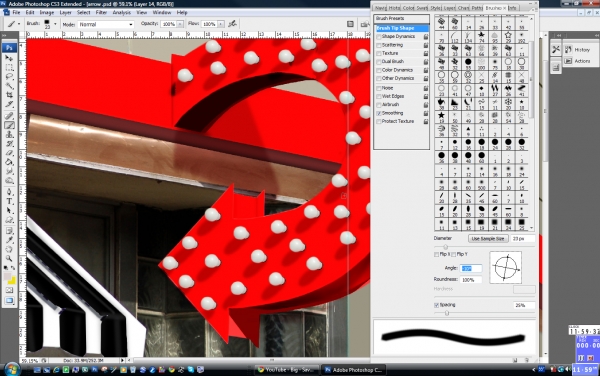Open the blending Mode dropdown
Image resolution: width=600 pixels, height=376 pixels.
(106, 24)
